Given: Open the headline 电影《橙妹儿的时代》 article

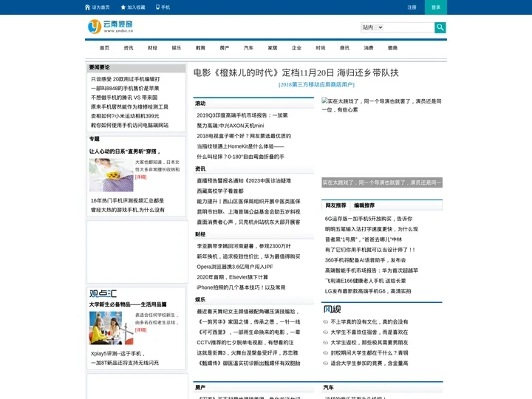Looking at the screenshot, I should tap(296, 72).
